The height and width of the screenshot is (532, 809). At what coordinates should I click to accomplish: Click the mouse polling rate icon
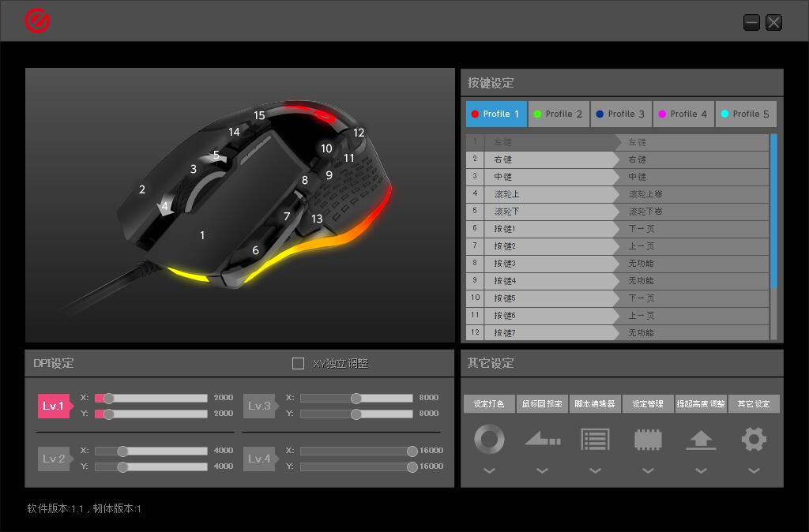click(542, 439)
